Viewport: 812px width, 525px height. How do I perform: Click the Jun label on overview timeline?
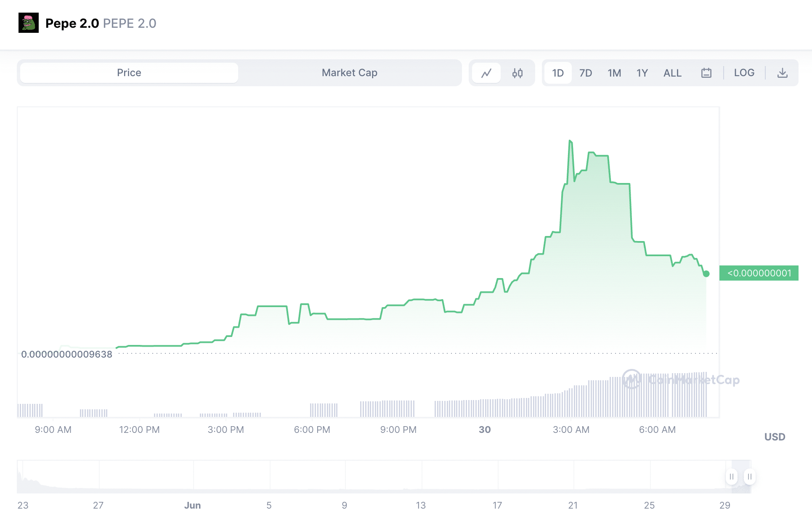192,505
